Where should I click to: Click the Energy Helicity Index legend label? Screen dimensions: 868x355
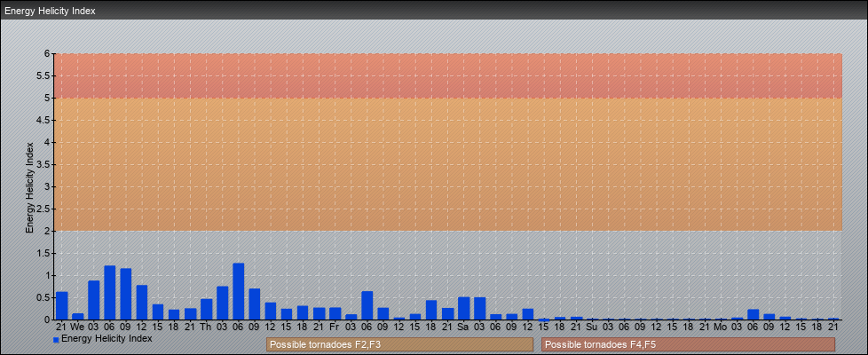click(x=107, y=338)
